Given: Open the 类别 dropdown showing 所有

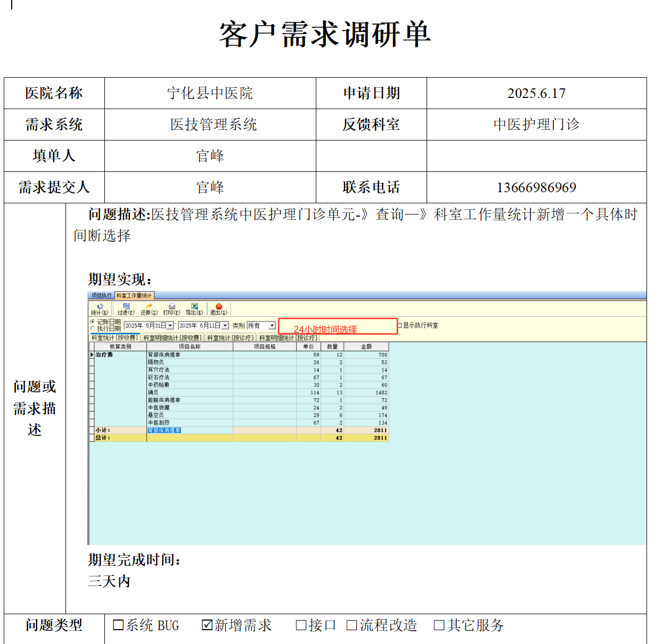Looking at the screenshot, I should tap(272, 326).
